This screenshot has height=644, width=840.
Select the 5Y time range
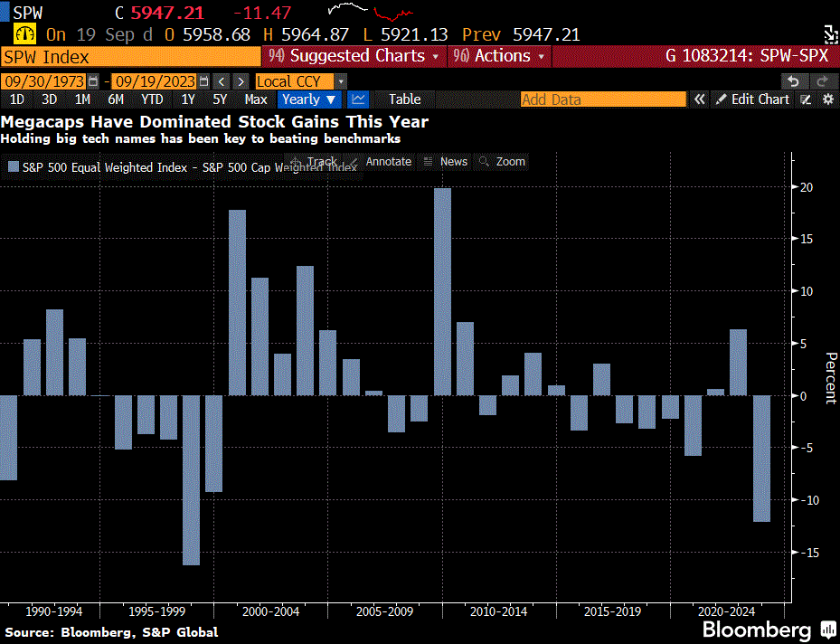click(221, 99)
